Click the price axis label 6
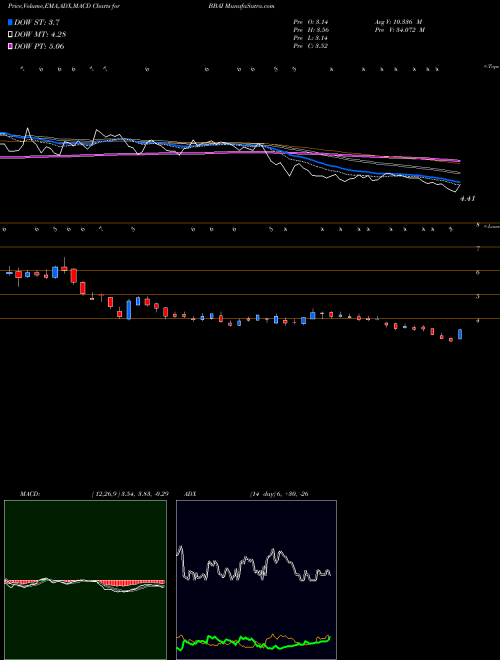 click(478, 273)
